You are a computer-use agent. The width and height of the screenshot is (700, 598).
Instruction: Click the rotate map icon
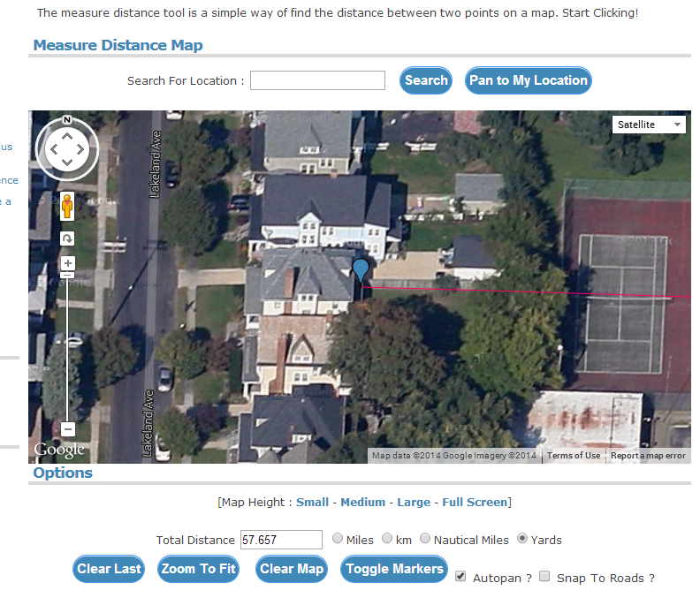point(67,238)
